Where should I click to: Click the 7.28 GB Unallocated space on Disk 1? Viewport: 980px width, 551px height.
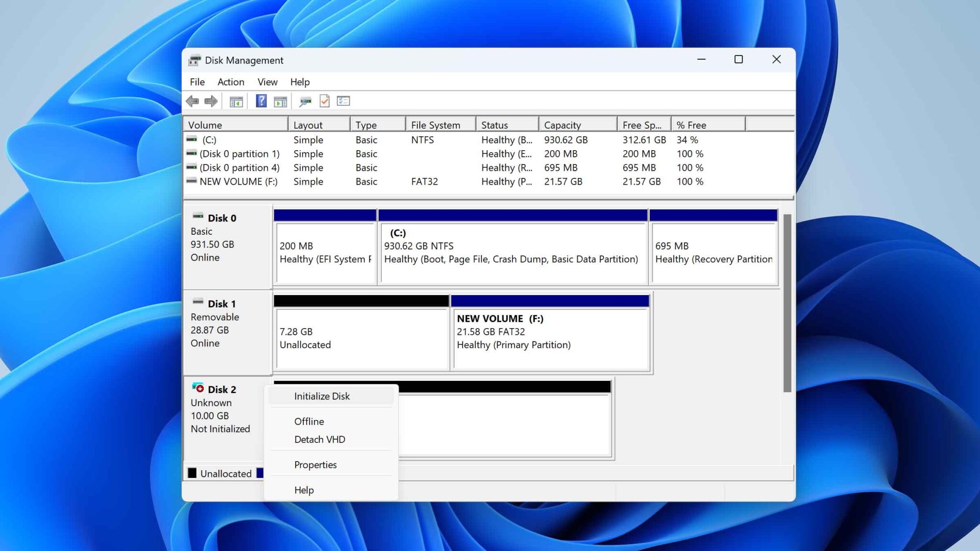pyautogui.click(x=361, y=338)
